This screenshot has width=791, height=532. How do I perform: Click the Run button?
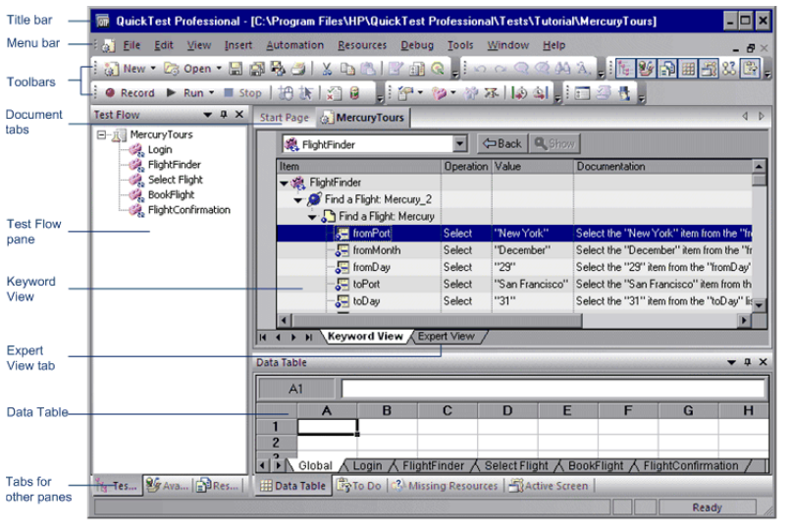click(187, 93)
